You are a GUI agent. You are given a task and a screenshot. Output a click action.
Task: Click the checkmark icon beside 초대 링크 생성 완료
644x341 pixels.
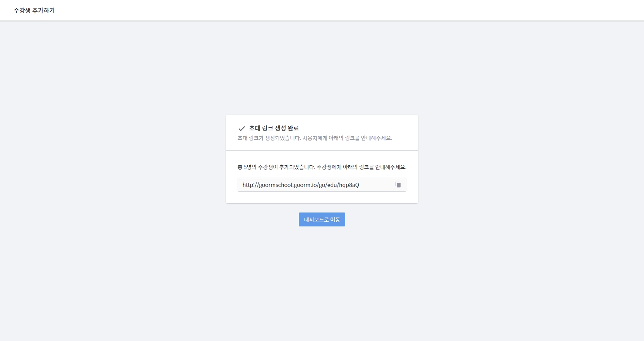pyautogui.click(x=242, y=129)
